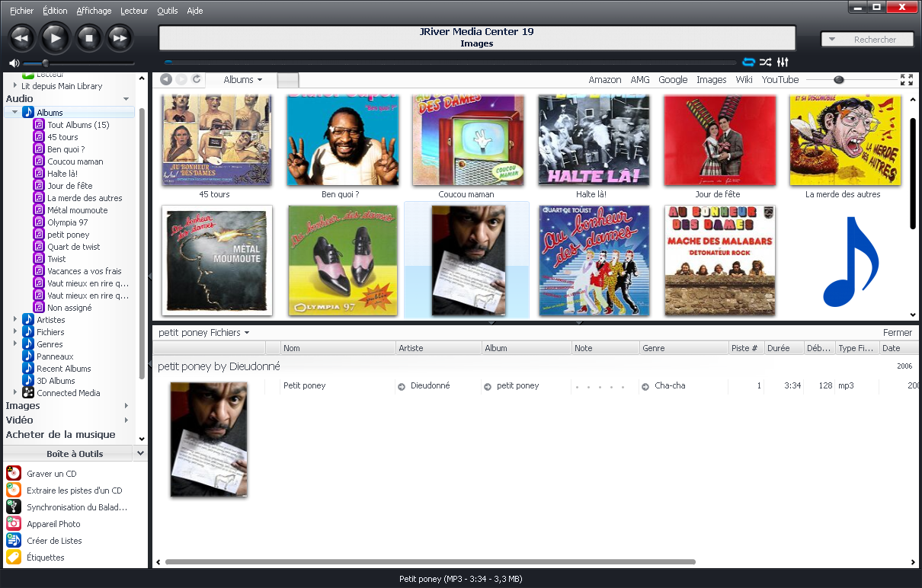Screen dimensions: 922x588
Task: Toggle shuffle playback icon
Action: pos(765,62)
